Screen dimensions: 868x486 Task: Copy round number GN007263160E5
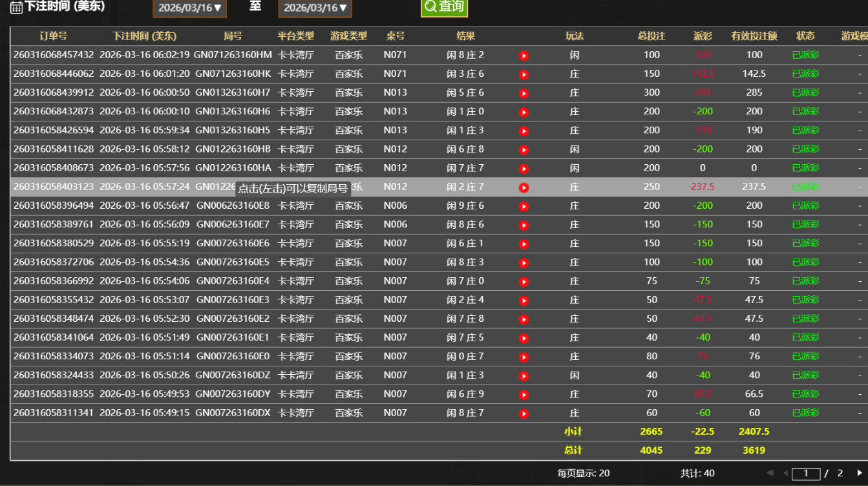233,262
